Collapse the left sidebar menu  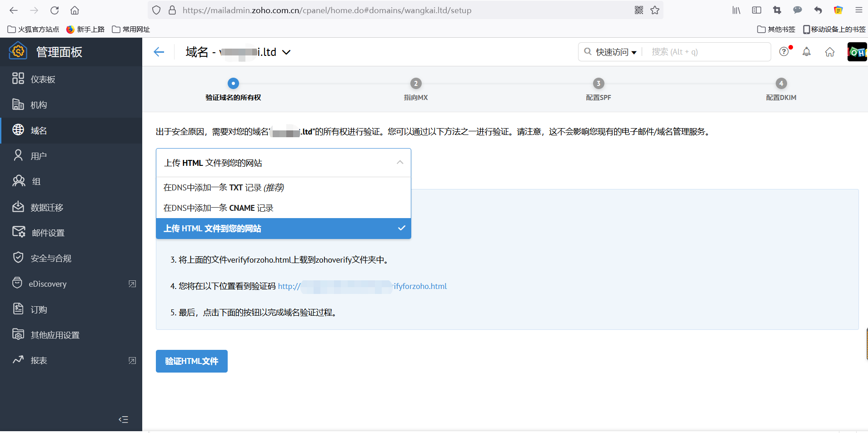point(123,419)
